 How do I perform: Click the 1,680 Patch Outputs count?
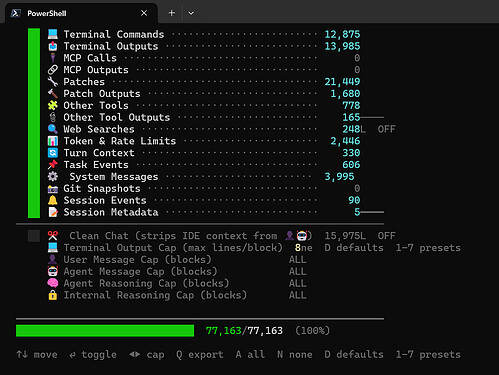coord(345,94)
